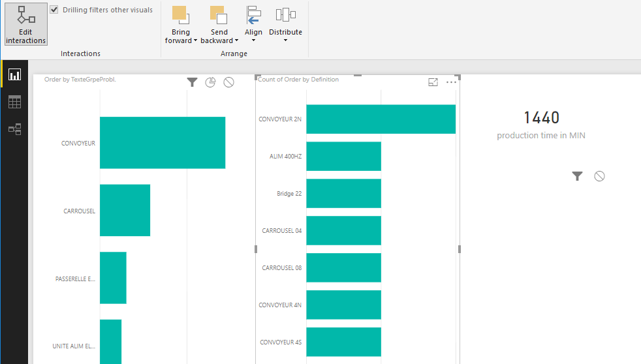The image size is (641, 364).
Task: Click the Bring forward icon
Action: coord(180,16)
